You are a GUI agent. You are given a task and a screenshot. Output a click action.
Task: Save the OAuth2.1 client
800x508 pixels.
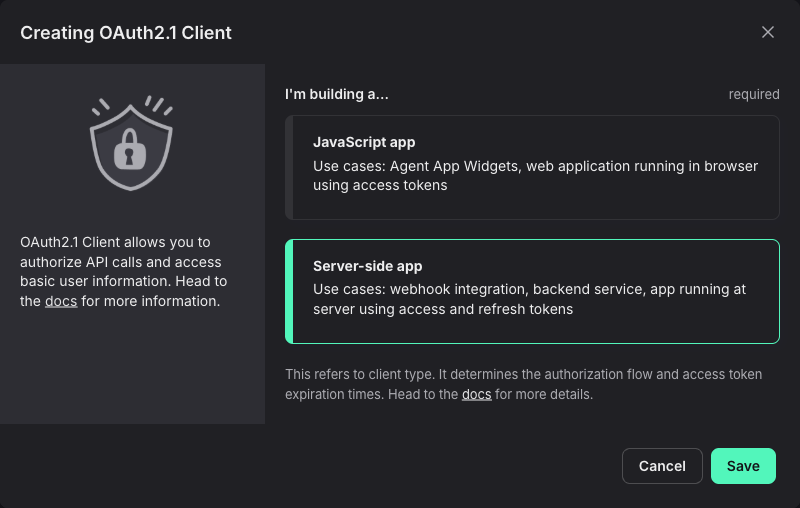pyautogui.click(x=743, y=466)
